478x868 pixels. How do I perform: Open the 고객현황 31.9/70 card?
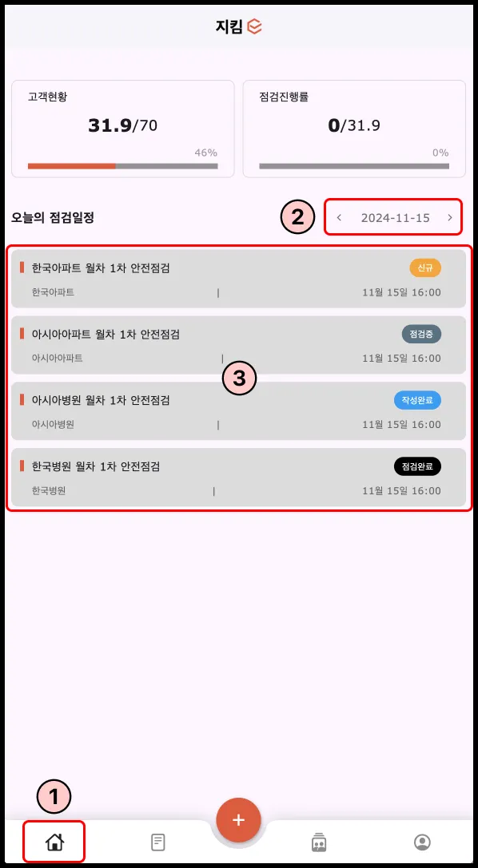click(x=123, y=129)
